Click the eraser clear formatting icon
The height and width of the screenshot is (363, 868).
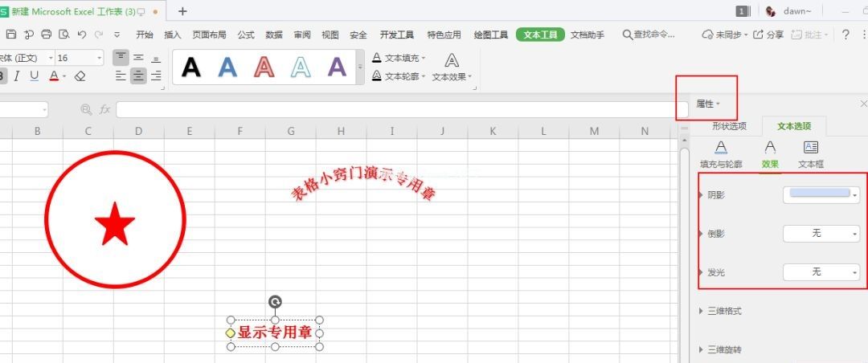coord(80,76)
